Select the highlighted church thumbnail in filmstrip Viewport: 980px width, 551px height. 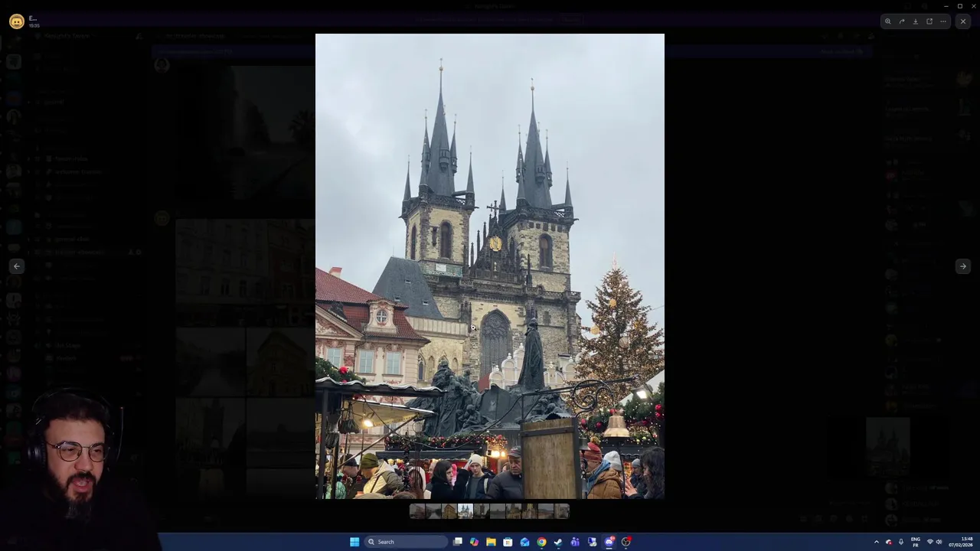click(x=465, y=511)
